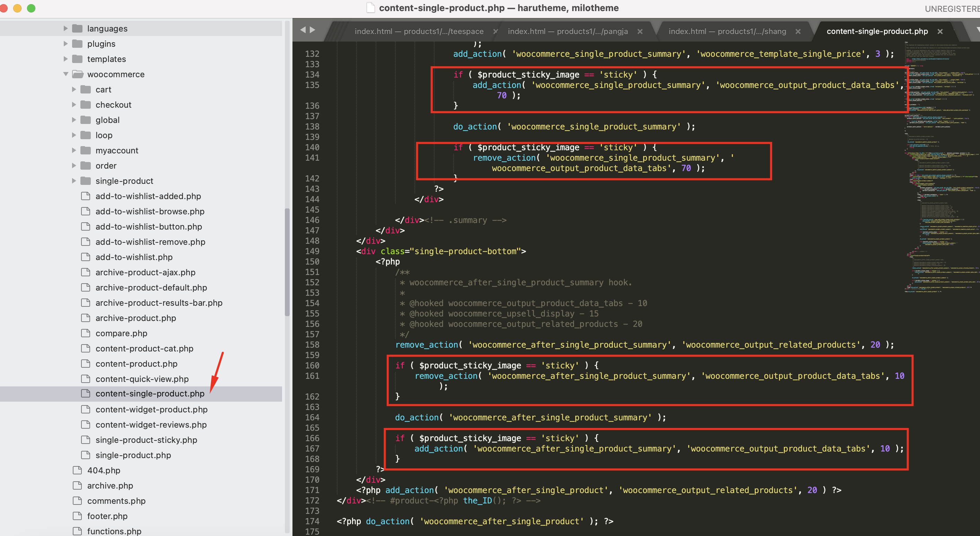
Task: Expand the myaccount folder
Action: 74,150
